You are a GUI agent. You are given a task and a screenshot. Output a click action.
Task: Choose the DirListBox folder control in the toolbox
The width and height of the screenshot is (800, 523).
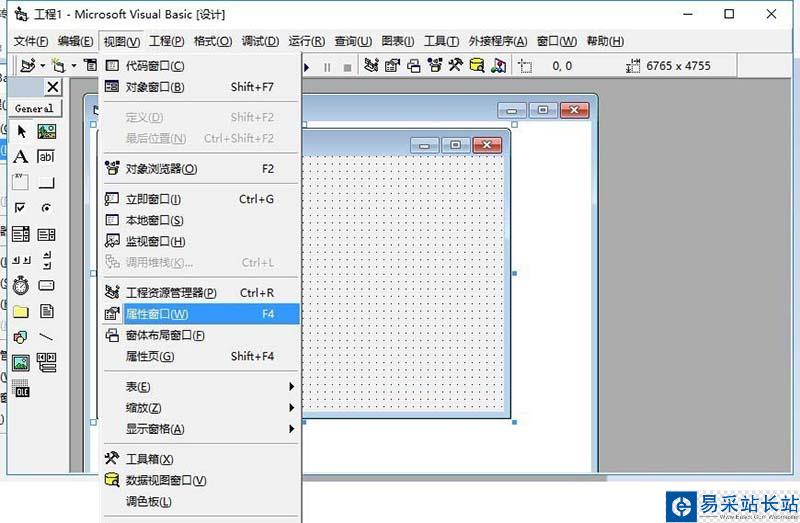tap(20, 311)
